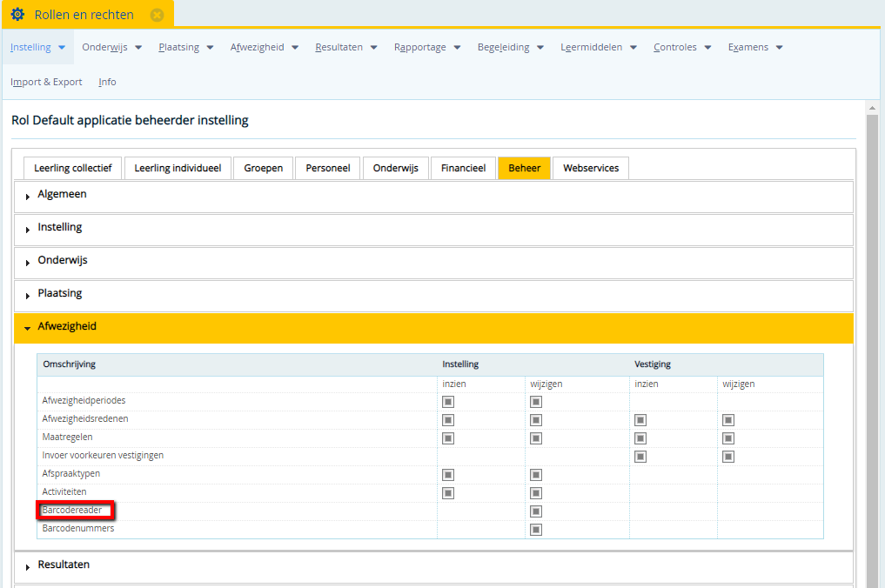Viewport: 885px width, 588px height.
Task: Collapse the Afwezigheid accordion section
Action: (433, 329)
